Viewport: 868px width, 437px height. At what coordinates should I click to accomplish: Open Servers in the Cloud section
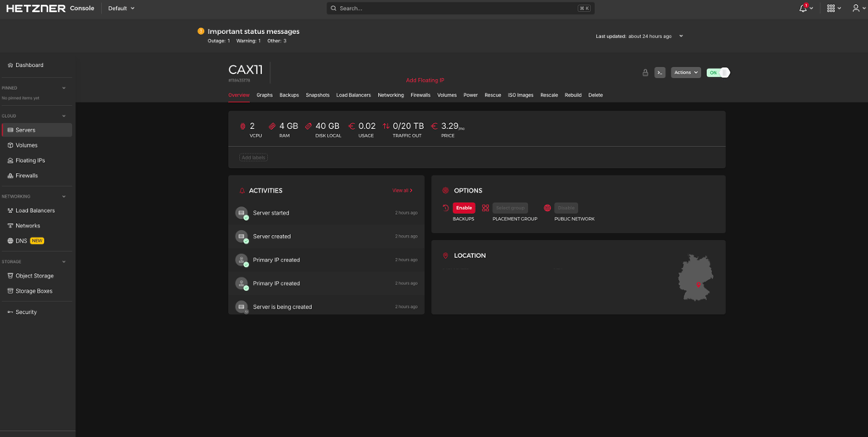click(36, 130)
